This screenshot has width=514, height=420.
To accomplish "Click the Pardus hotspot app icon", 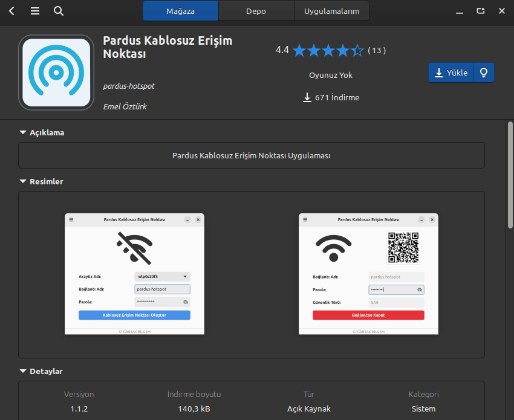I will [56, 73].
